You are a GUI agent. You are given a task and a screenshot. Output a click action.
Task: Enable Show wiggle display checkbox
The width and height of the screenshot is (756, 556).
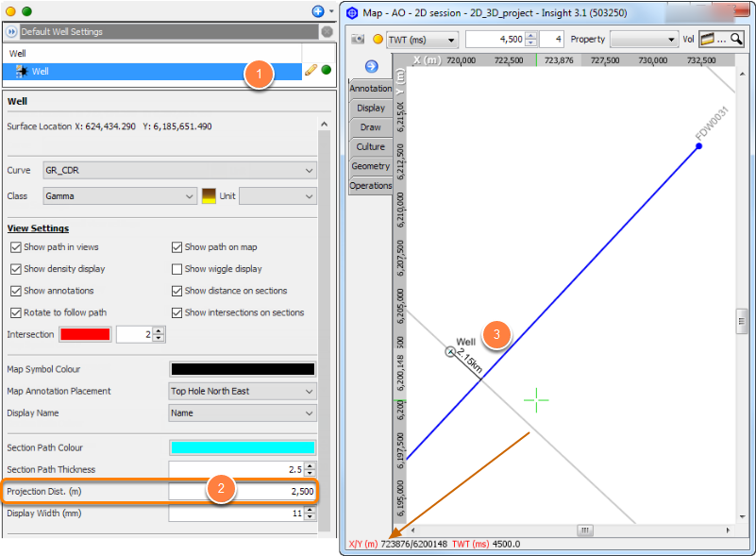[x=176, y=269]
